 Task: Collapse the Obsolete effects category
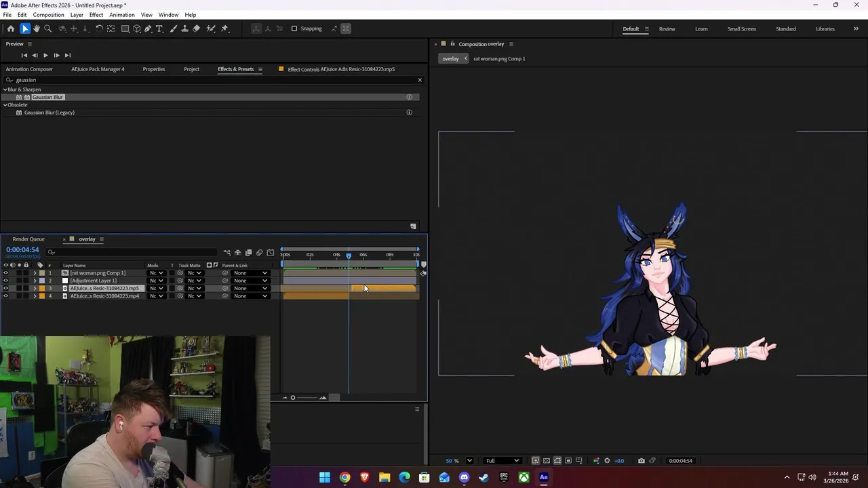click(5, 105)
